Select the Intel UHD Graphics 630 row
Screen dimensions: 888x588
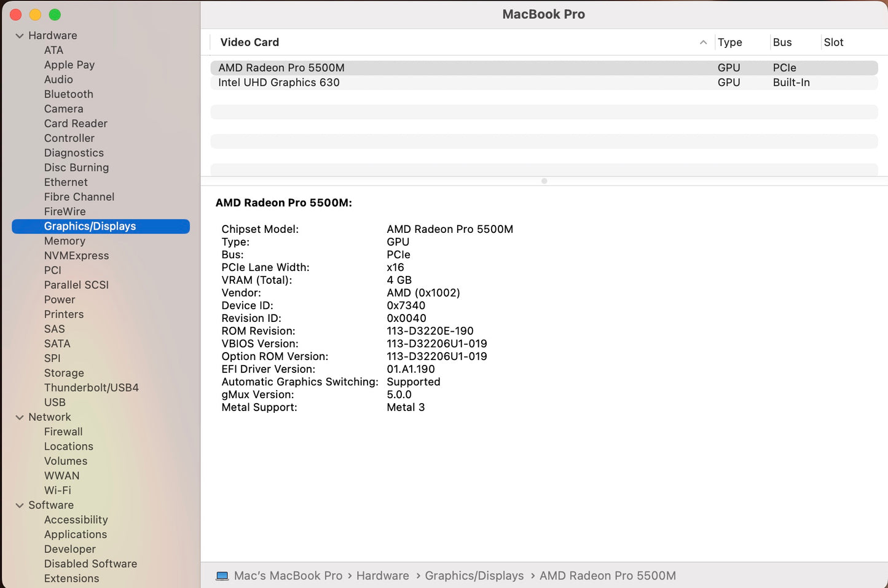pyautogui.click(x=279, y=82)
